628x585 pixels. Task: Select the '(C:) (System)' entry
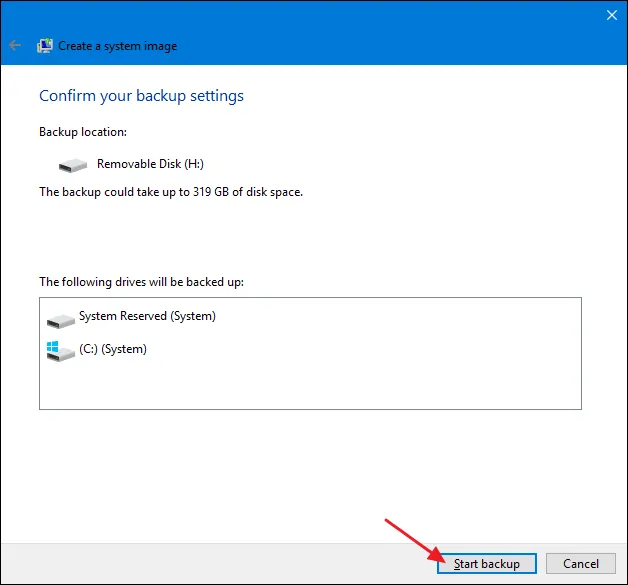pyautogui.click(x=113, y=349)
